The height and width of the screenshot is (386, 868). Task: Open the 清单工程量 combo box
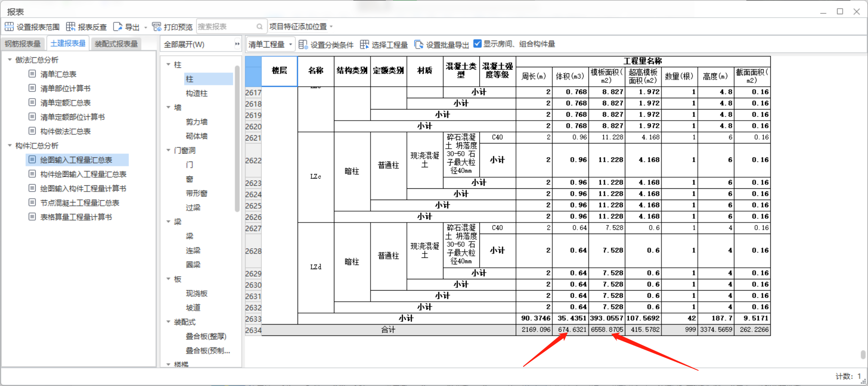pyautogui.click(x=270, y=44)
